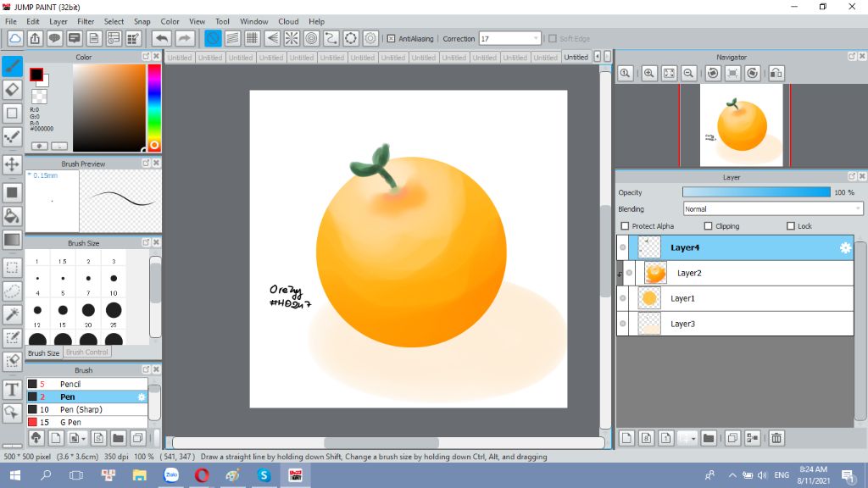Click the rainbow hue strip
Screen dimensions: 868x488
[154, 108]
